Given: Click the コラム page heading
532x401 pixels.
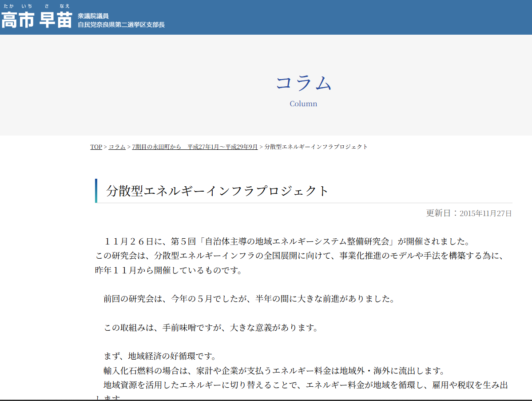Looking at the screenshot, I should point(303,84).
